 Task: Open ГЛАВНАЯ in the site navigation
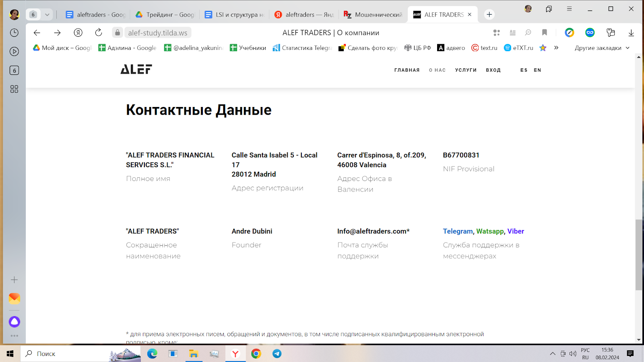407,70
